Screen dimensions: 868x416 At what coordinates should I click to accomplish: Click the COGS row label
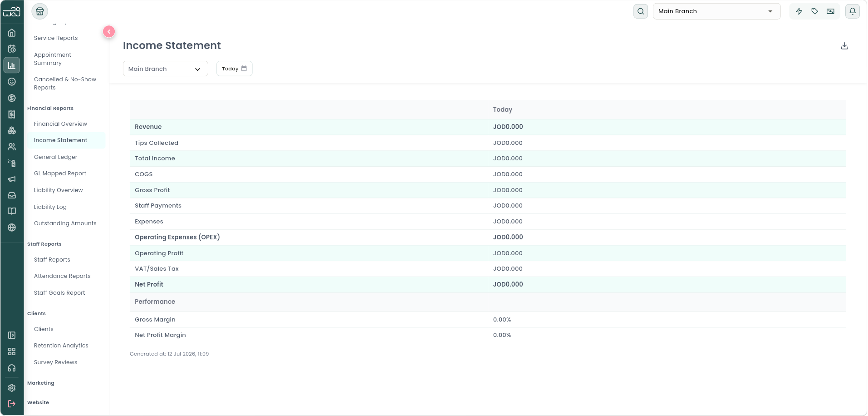143,174
